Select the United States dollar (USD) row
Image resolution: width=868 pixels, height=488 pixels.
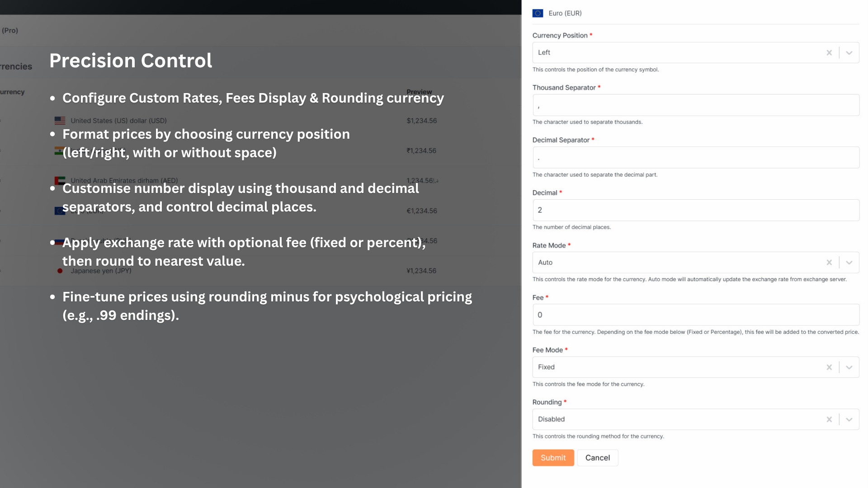pyautogui.click(x=118, y=121)
